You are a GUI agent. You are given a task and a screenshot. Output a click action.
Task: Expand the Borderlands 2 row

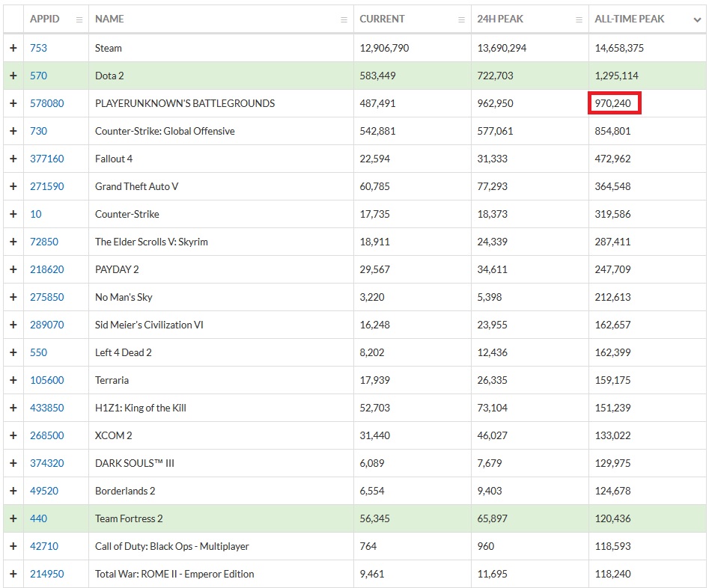point(13,491)
